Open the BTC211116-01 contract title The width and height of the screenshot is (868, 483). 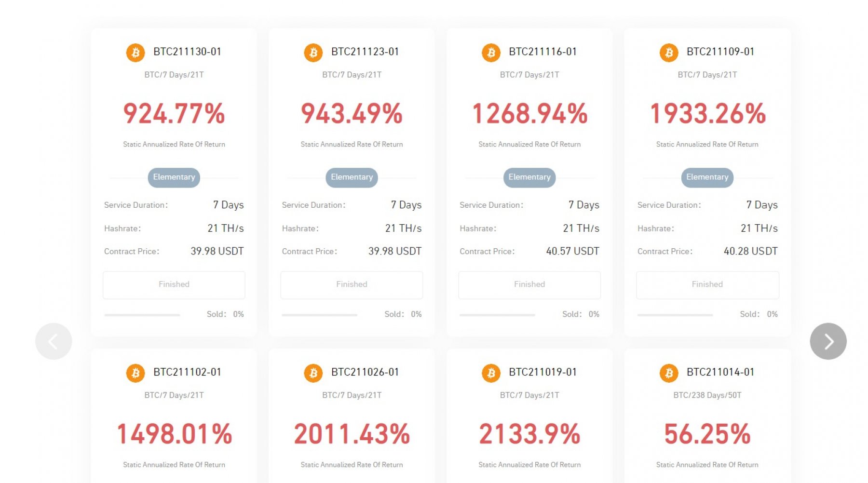(x=542, y=52)
